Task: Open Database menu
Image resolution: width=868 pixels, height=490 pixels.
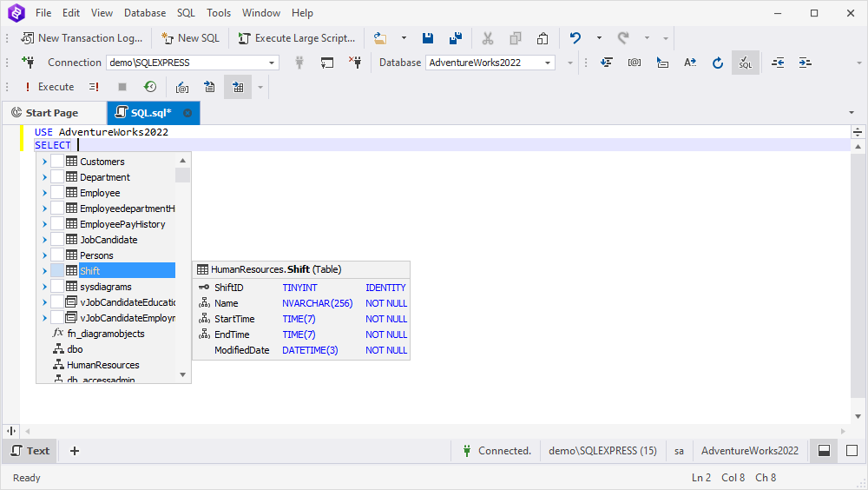Action: 145,13
